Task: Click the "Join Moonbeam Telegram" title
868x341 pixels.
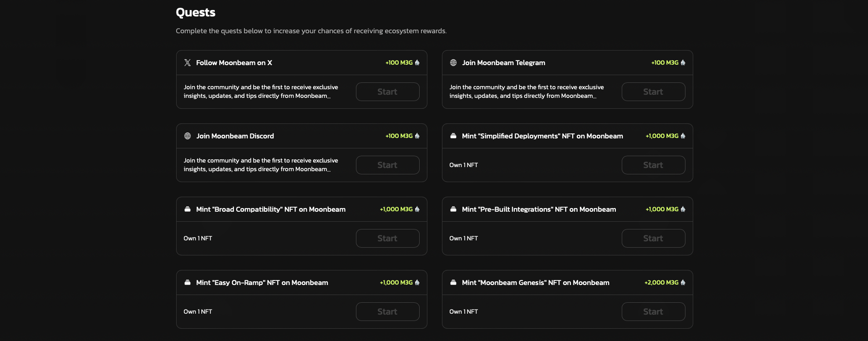Action: click(503, 63)
